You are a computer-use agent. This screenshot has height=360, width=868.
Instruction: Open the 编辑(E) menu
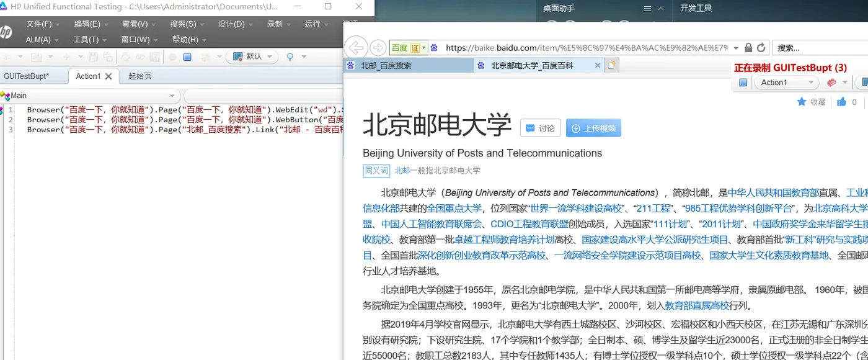point(91,24)
